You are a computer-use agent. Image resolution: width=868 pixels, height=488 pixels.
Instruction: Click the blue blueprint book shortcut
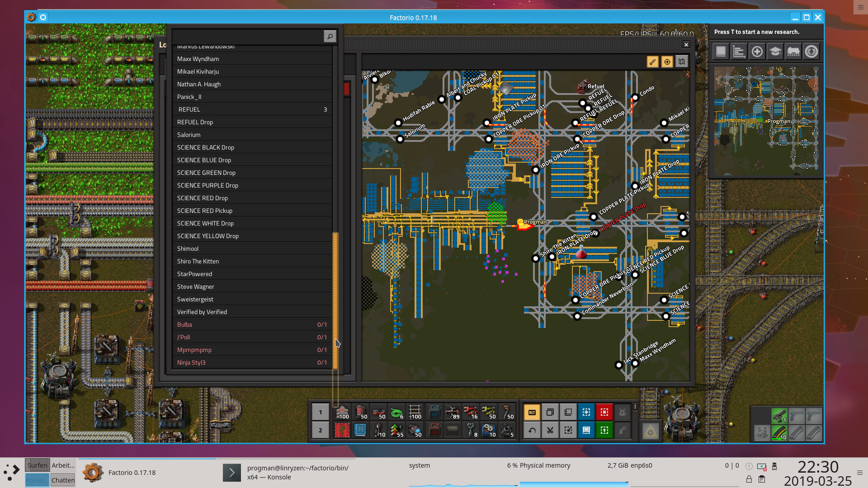(586, 430)
